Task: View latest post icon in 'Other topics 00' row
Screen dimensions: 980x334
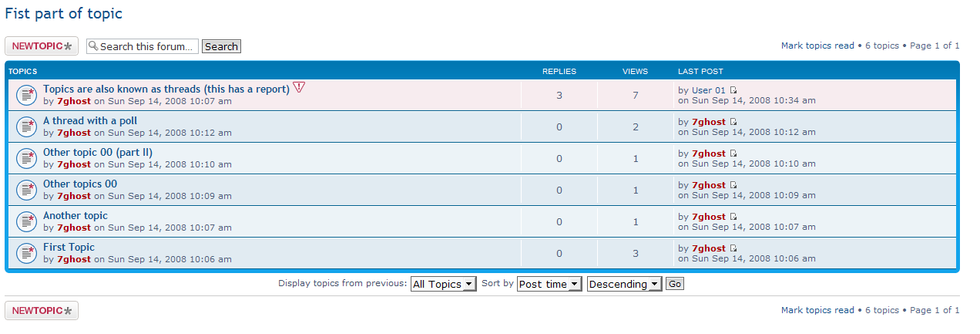Action: pos(733,185)
